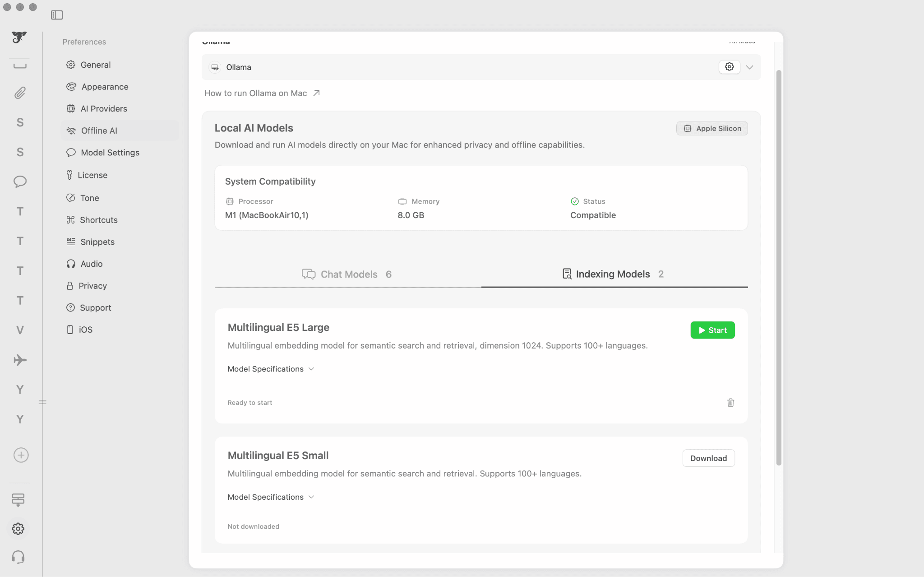The height and width of the screenshot is (577, 924).
Task: Open the headphones support icon at sidebar bottom
Action: pyautogui.click(x=20, y=557)
